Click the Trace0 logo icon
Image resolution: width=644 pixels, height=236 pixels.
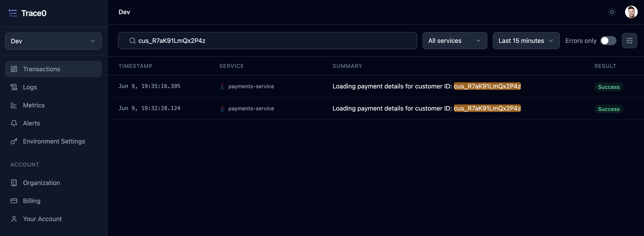click(13, 13)
